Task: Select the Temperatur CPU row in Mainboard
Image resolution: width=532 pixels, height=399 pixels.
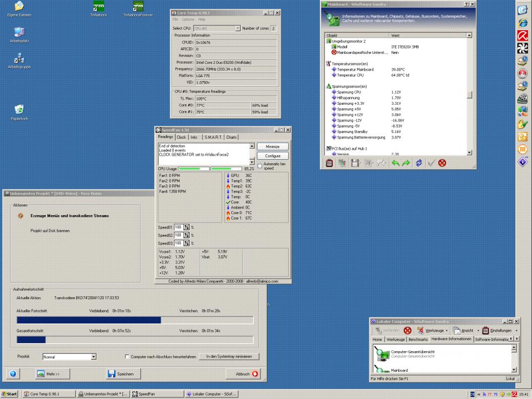Action: tap(395, 76)
